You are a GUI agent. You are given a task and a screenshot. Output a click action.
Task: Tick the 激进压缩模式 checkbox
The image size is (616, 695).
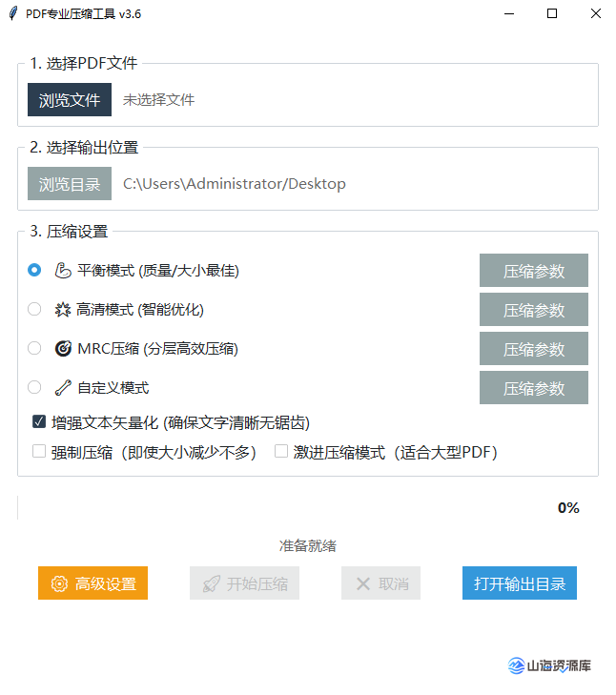[x=281, y=452]
